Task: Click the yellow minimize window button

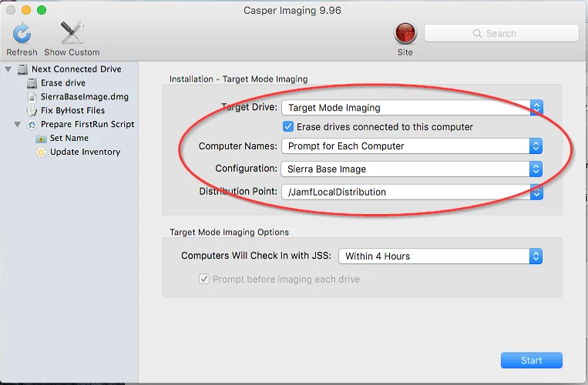Action: click(26, 10)
